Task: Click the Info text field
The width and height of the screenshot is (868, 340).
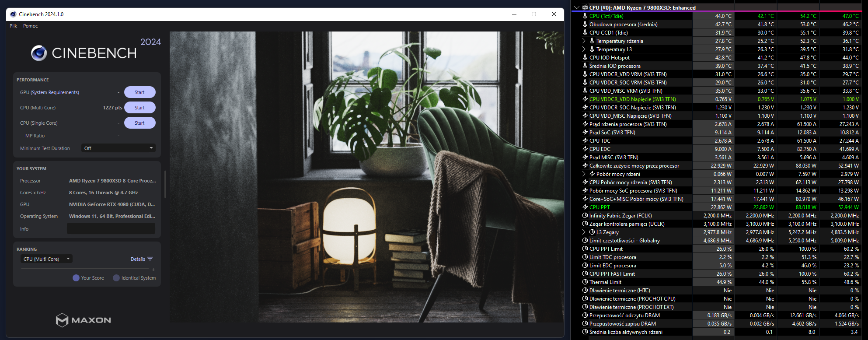Action: [111, 229]
